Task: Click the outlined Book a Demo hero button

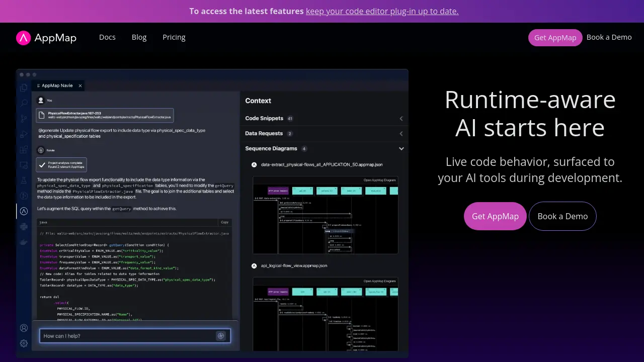Action: pyautogui.click(x=562, y=216)
